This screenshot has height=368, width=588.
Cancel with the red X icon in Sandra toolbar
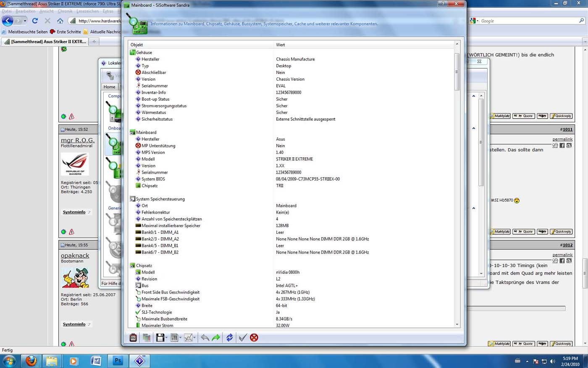tap(254, 338)
